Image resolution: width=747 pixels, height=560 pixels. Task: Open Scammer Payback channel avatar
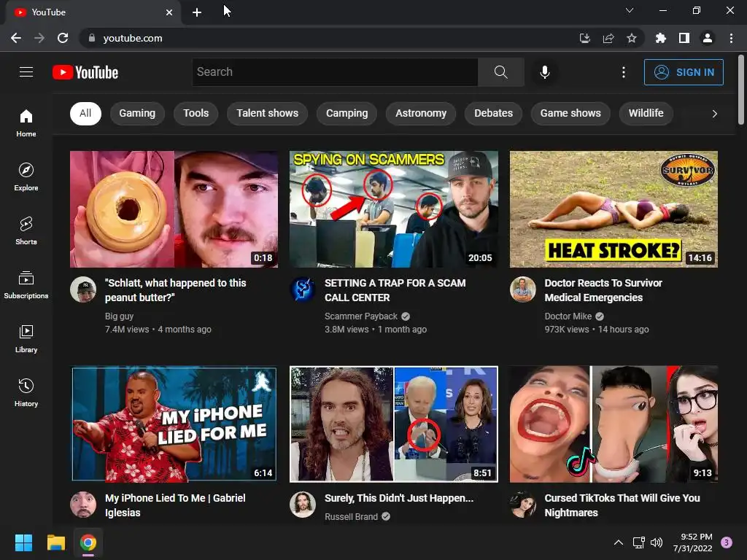[x=303, y=289]
